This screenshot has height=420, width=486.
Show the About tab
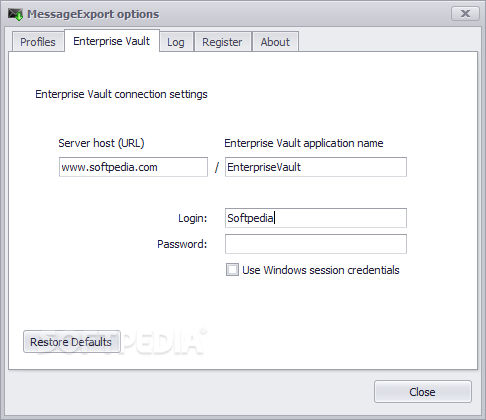pos(275,42)
